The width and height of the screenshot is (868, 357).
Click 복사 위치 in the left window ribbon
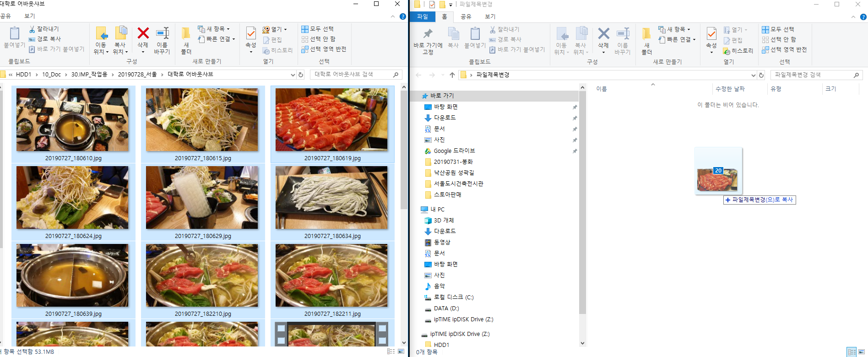[120, 40]
